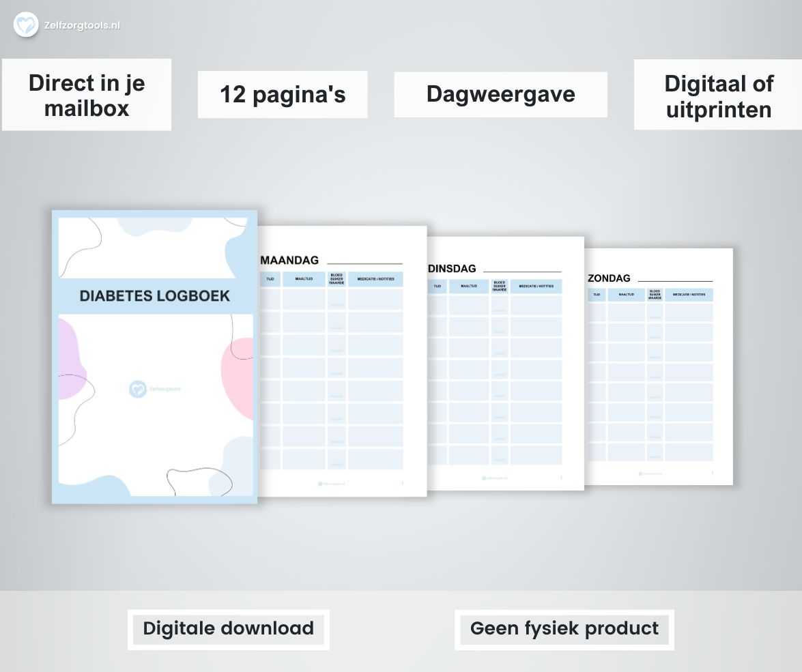
Task: Select the DINSDAG page heading
Action: point(452,269)
